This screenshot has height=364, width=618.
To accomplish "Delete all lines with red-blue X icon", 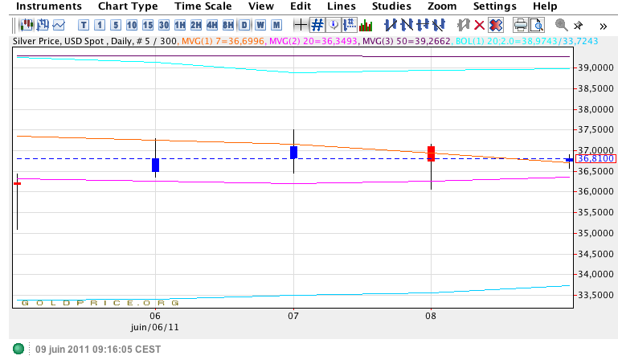I will click(496, 25).
